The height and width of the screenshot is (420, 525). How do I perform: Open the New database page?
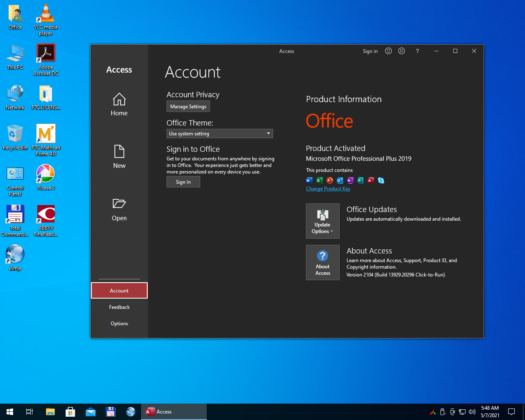pyautogui.click(x=119, y=156)
